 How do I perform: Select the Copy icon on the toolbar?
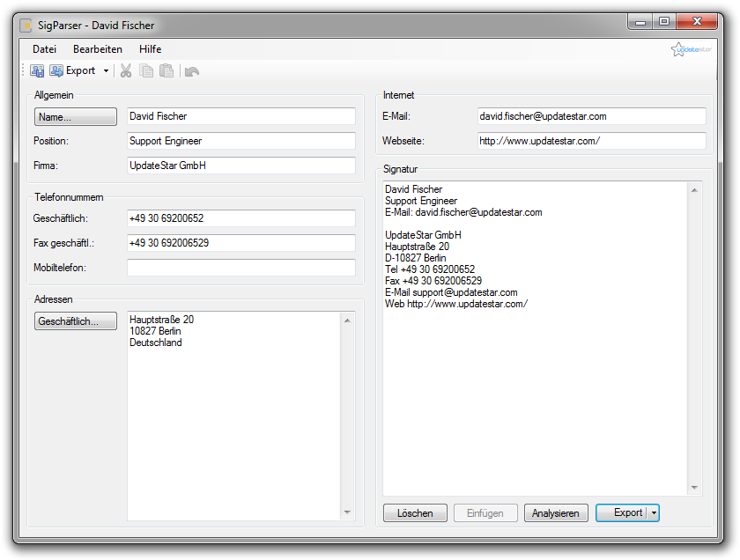[x=145, y=70]
